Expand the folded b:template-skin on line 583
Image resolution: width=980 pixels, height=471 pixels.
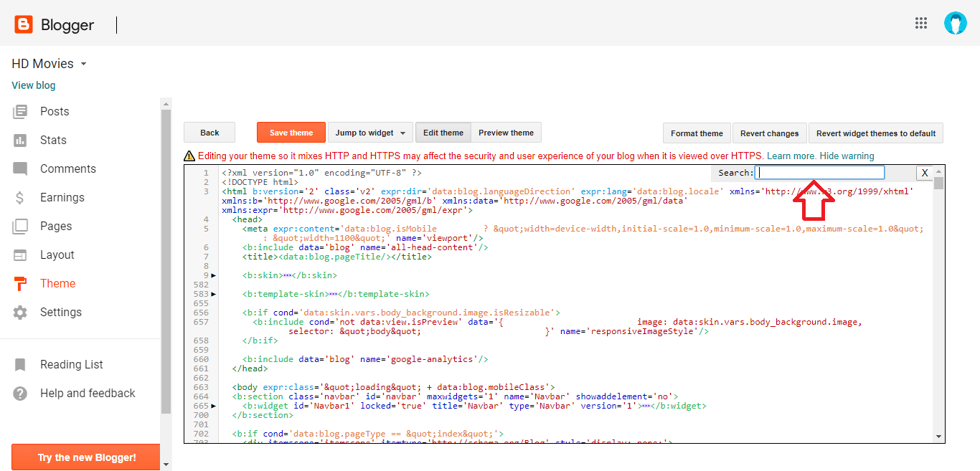[x=214, y=294]
